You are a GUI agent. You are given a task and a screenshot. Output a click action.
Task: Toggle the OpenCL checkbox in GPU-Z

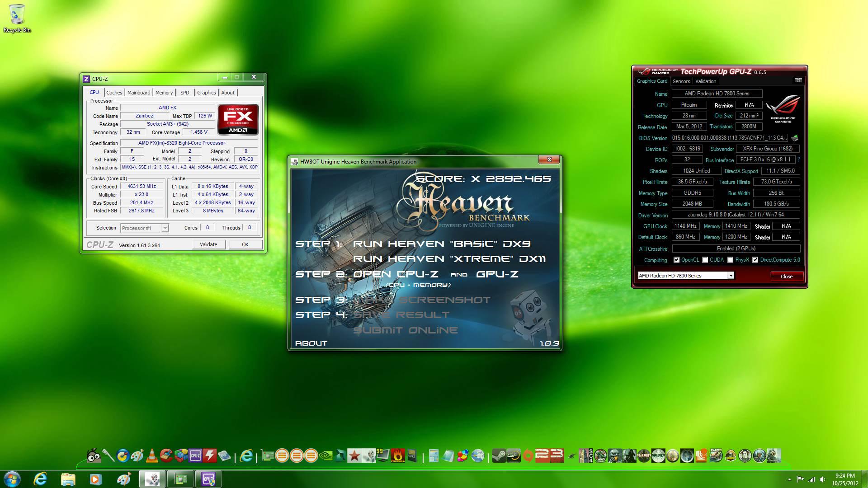click(x=676, y=260)
